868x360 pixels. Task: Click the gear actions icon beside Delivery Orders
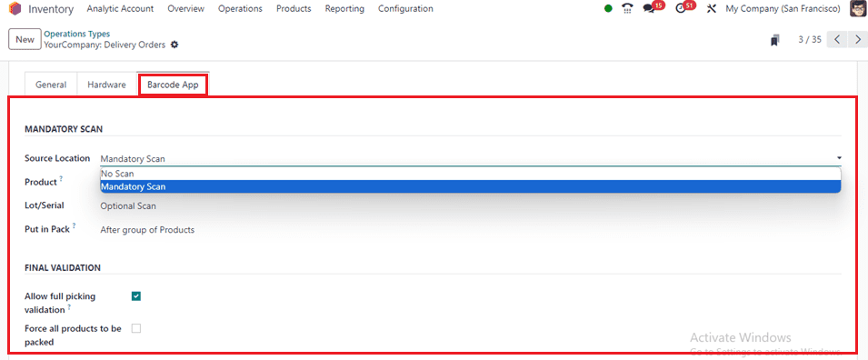175,45
